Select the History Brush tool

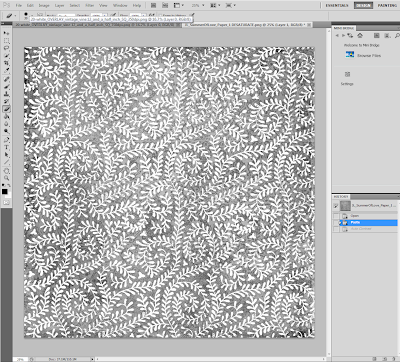click(x=6, y=101)
